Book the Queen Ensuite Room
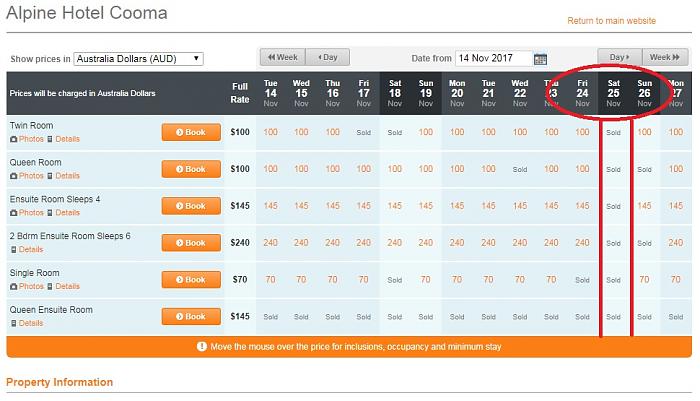The height and width of the screenshot is (401, 700). tap(191, 317)
